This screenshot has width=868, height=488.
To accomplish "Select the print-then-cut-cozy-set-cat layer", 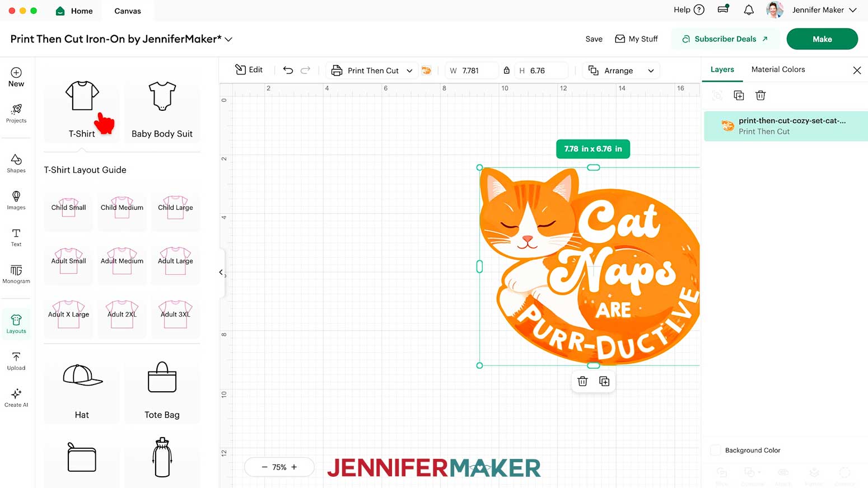I will click(786, 126).
